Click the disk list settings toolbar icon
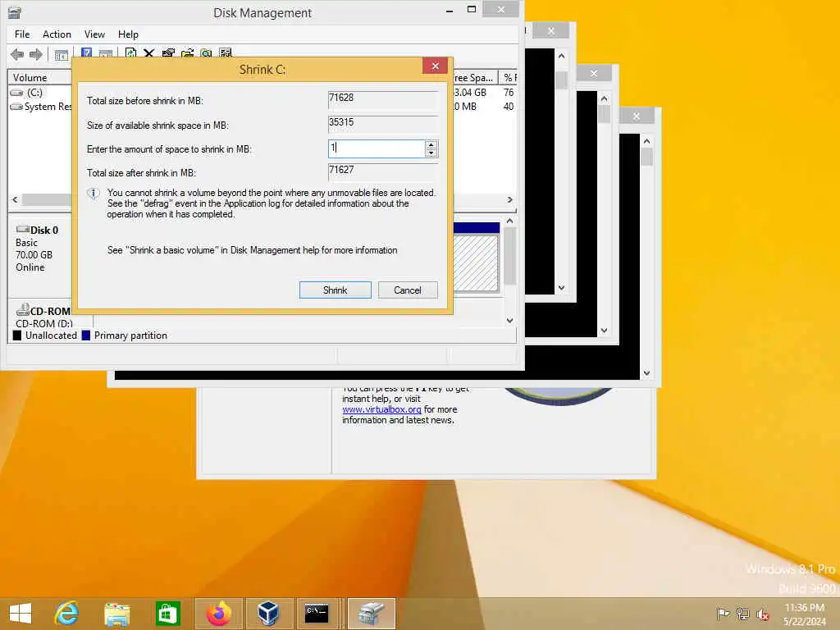 tap(226, 53)
